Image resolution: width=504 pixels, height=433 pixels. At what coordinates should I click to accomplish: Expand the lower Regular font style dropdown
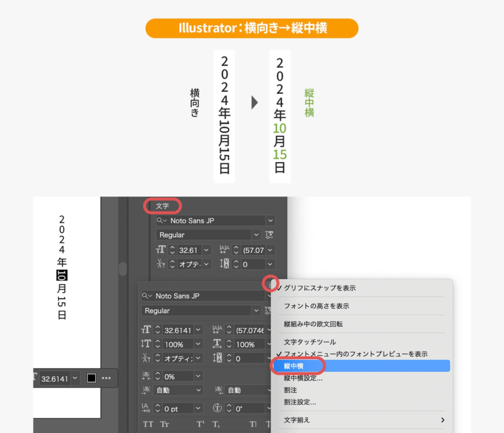pos(256,310)
